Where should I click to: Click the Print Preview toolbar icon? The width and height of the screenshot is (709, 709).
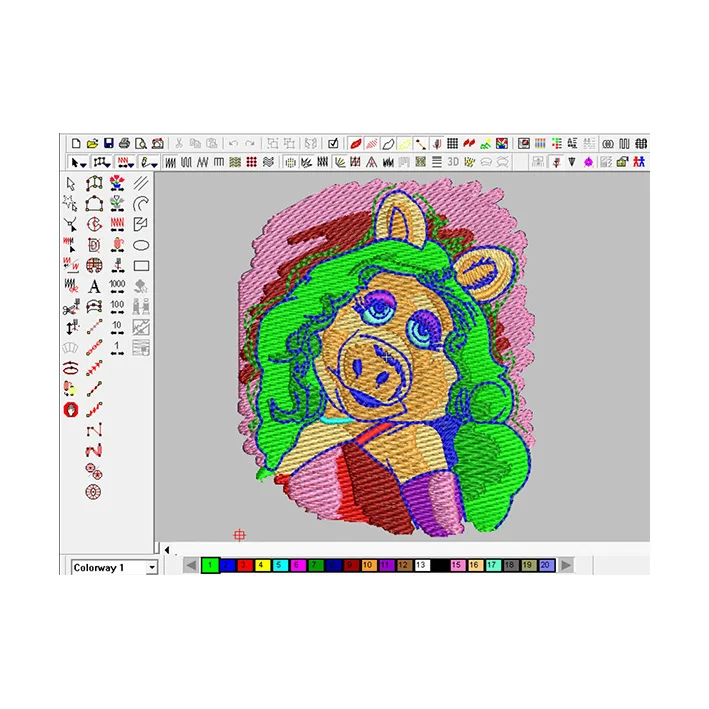(141, 144)
